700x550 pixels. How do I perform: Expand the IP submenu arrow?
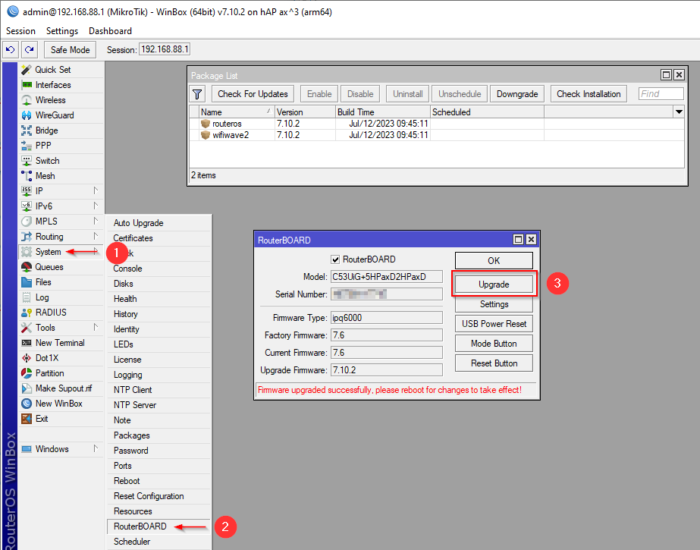[95, 191]
